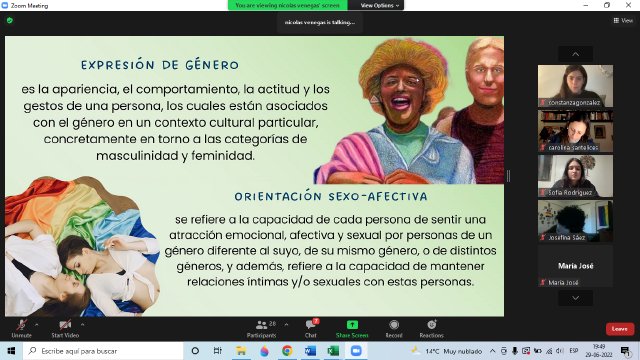
Task: Open the volume speaker tray icon
Action: (560, 351)
